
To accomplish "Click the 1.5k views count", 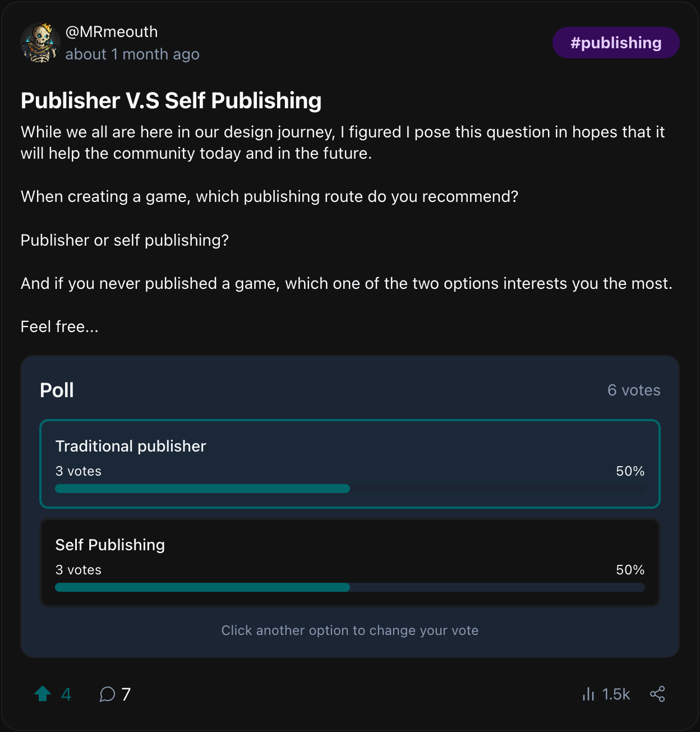I will pyautogui.click(x=616, y=694).
